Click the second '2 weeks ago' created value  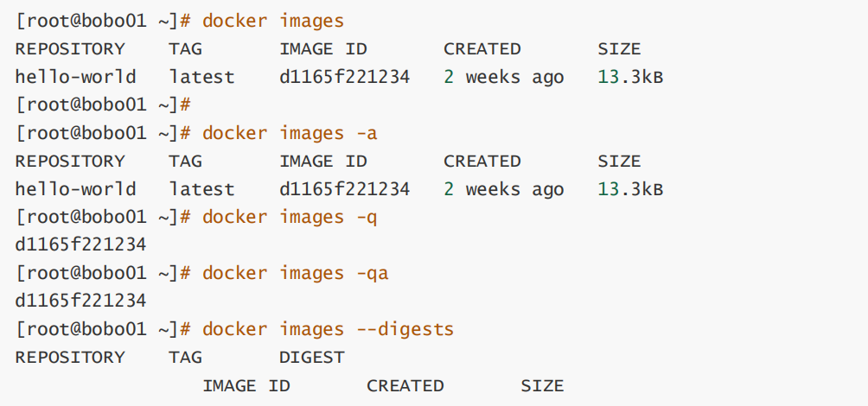pyautogui.click(x=503, y=189)
